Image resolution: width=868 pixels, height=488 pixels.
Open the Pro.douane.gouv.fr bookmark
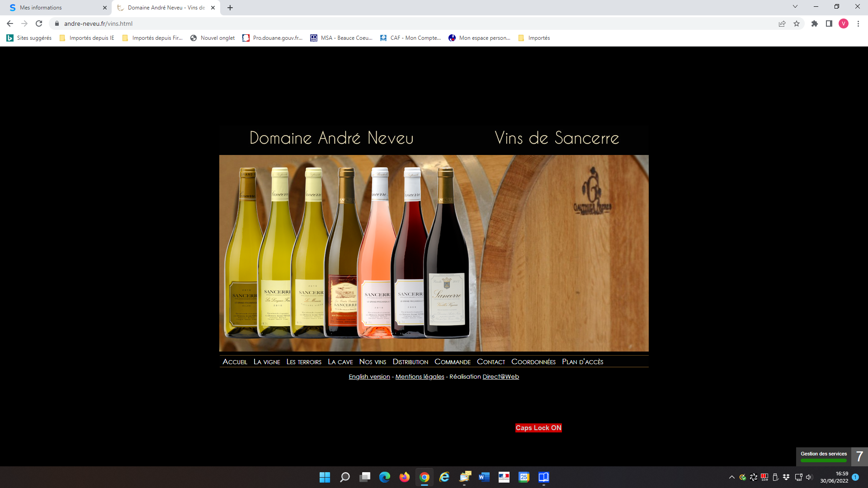[x=273, y=38]
